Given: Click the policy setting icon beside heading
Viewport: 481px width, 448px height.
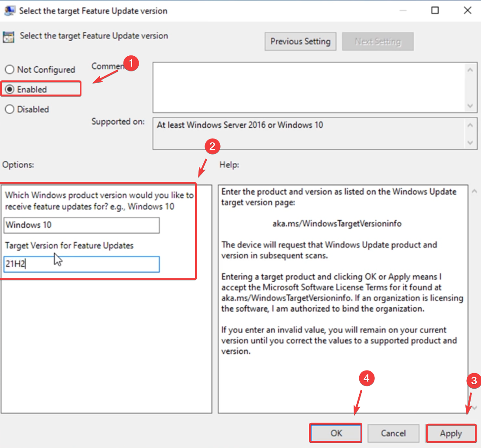Looking at the screenshot, I should (x=8, y=37).
